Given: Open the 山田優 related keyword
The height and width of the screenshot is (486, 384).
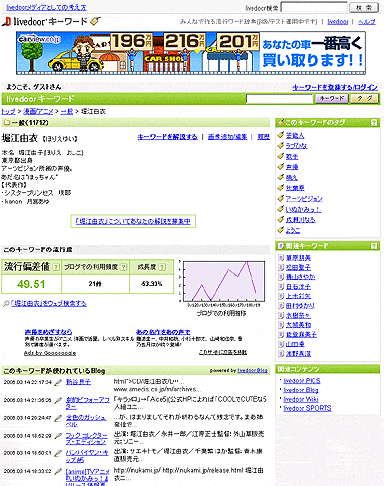Looking at the screenshot, I should [x=295, y=344].
